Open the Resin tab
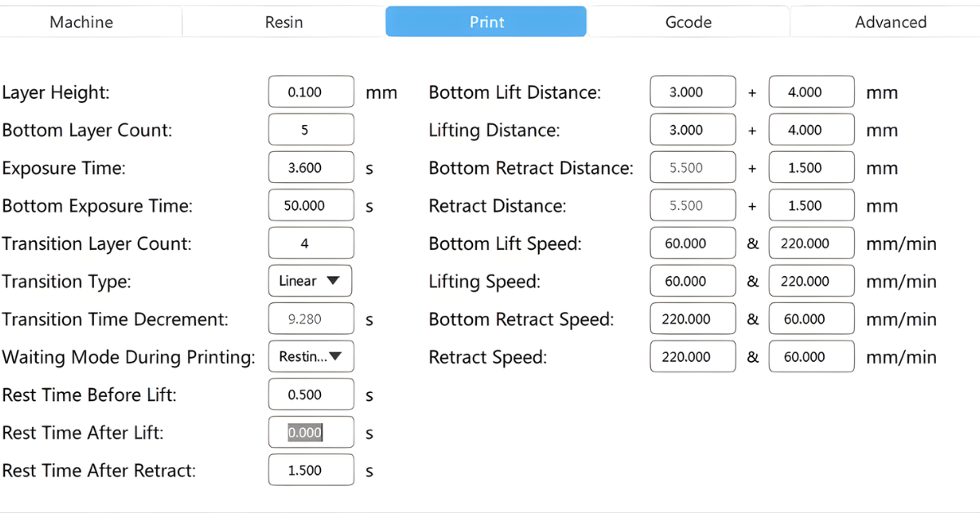The image size is (980, 513). pos(284,22)
